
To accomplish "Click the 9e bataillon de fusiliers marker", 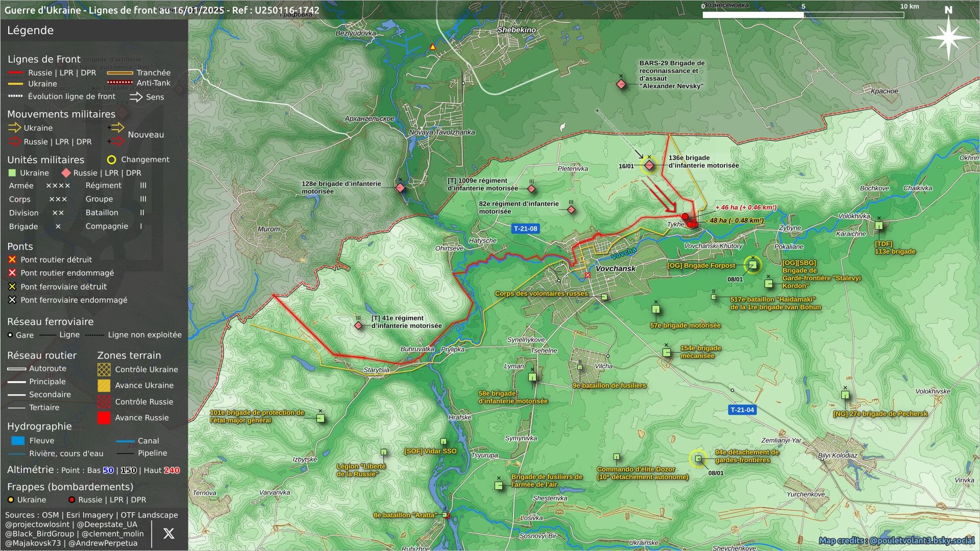I will [x=580, y=367].
